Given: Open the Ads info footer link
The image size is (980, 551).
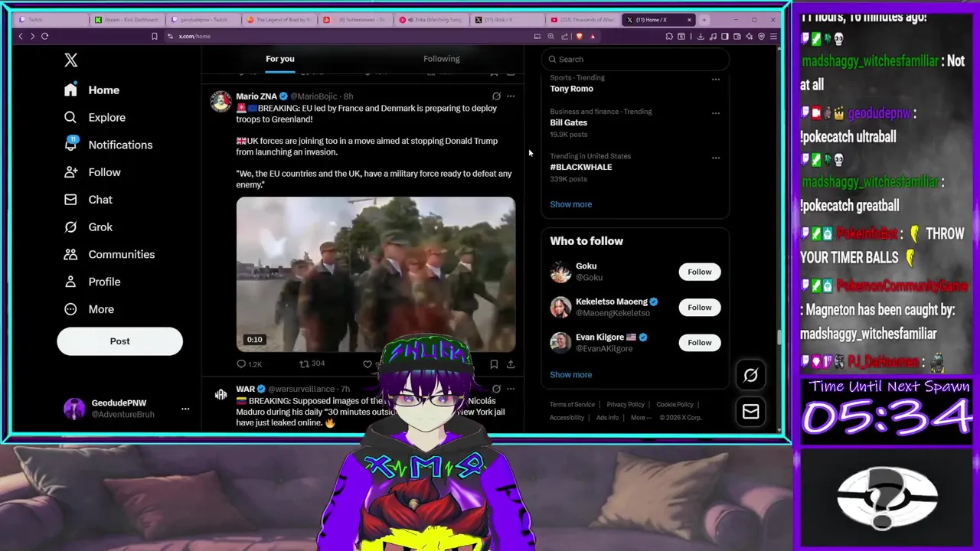Looking at the screenshot, I should 607,418.
